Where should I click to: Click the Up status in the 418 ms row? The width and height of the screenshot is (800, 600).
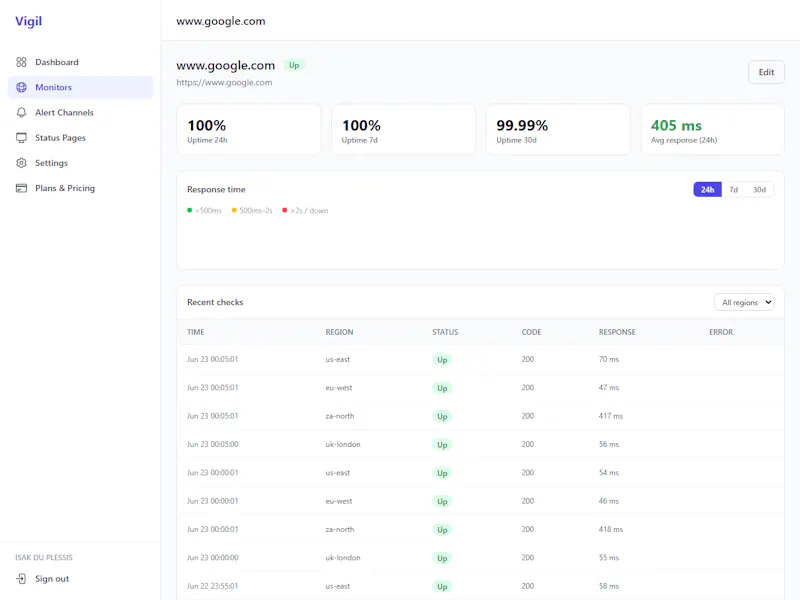point(442,530)
